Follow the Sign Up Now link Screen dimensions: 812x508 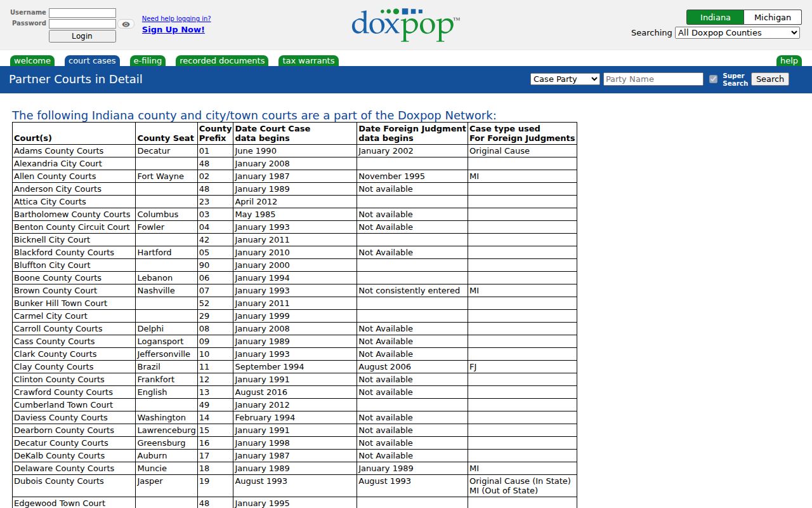click(173, 30)
